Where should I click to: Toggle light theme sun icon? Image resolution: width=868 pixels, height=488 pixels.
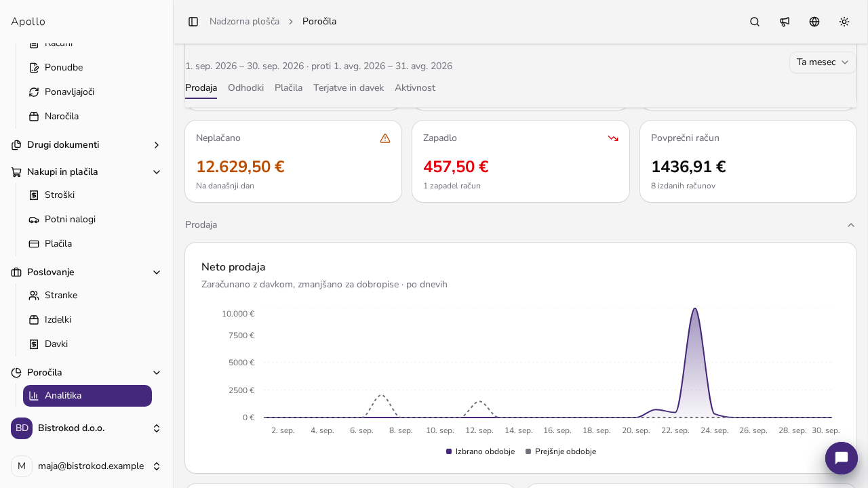[844, 22]
